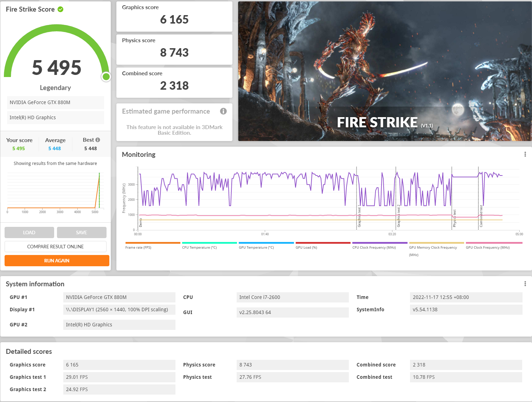
Task: Click the 6 165 value in Detailed scores
Action: point(119,365)
